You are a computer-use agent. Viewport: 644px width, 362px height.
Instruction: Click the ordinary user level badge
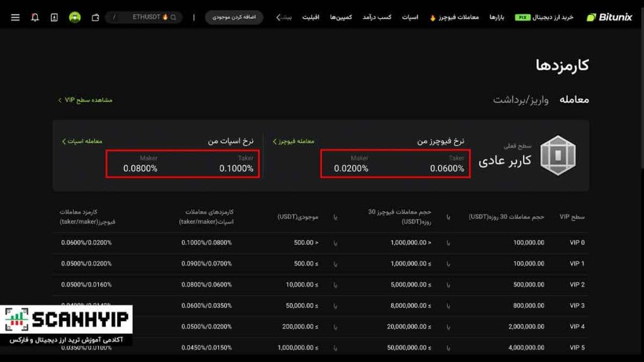558,156
